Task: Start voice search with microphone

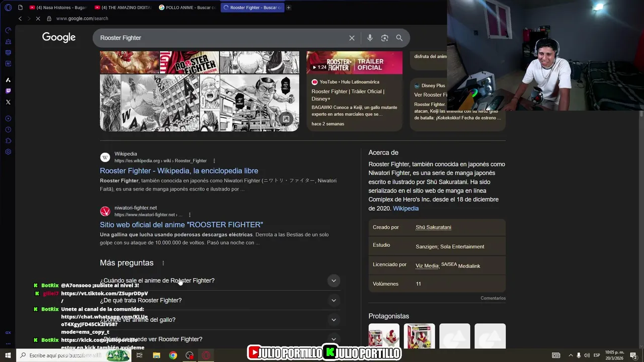Action: pos(370,38)
